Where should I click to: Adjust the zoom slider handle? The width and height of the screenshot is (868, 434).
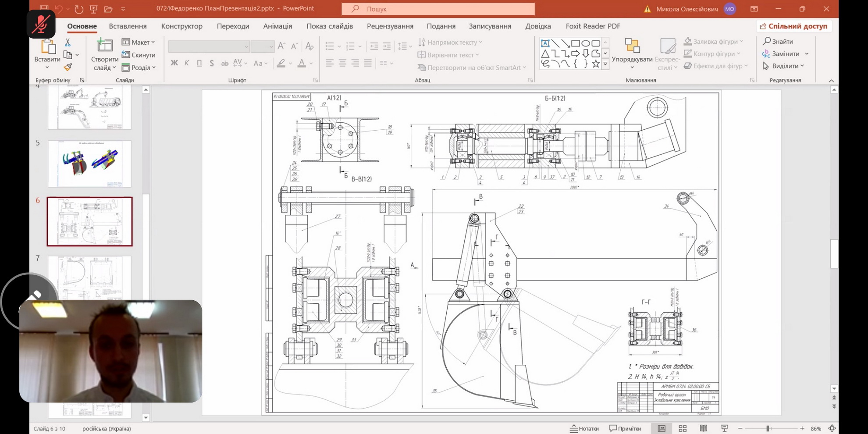[x=768, y=428]
